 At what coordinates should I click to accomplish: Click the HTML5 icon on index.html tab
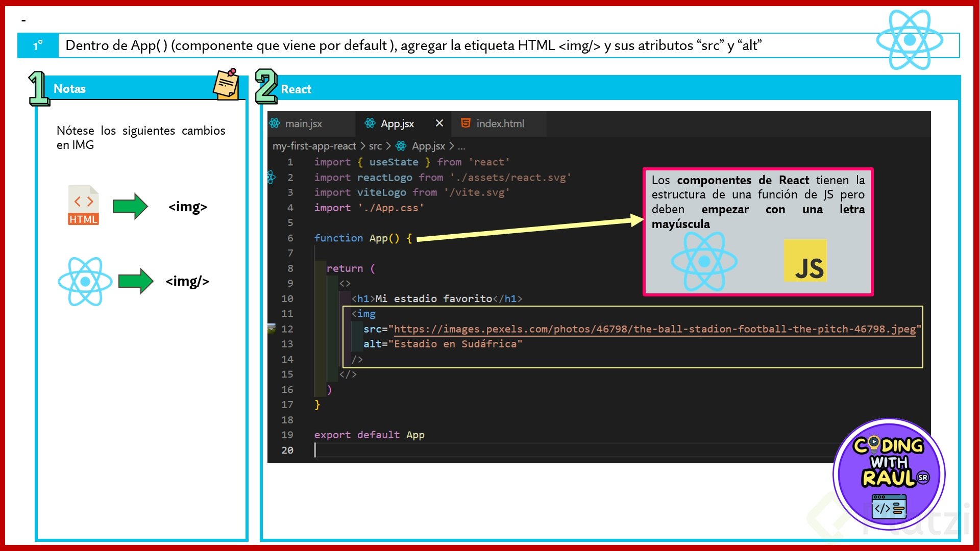coord(465,123)
